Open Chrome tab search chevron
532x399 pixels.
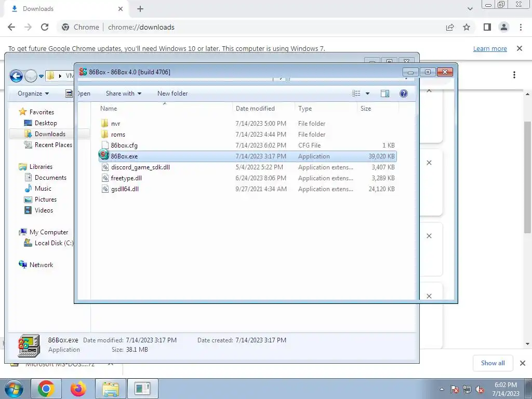(x=470, y=9)
